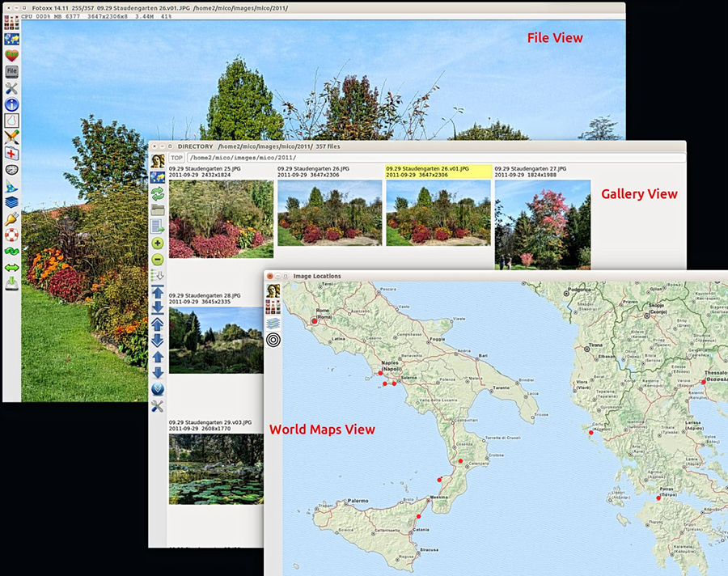Open crossed wrench tools icon in main toolbar
728x576 pixels.
tap(11, 88)
